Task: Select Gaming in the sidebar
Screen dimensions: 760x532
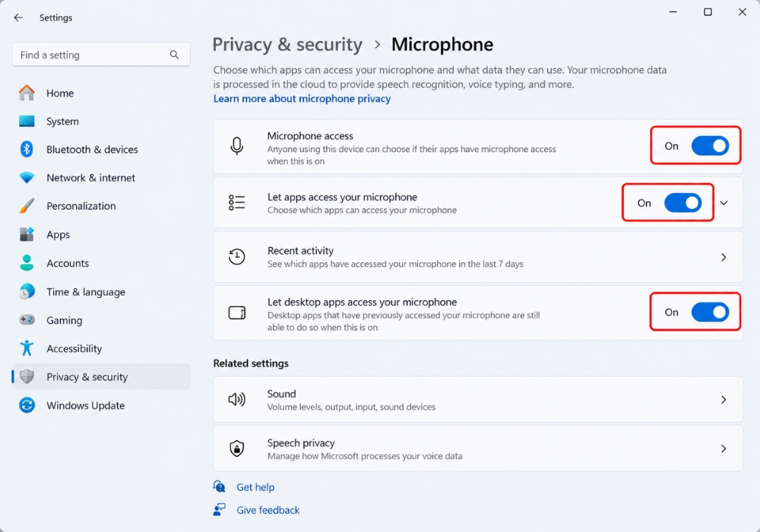Action: 101,320
